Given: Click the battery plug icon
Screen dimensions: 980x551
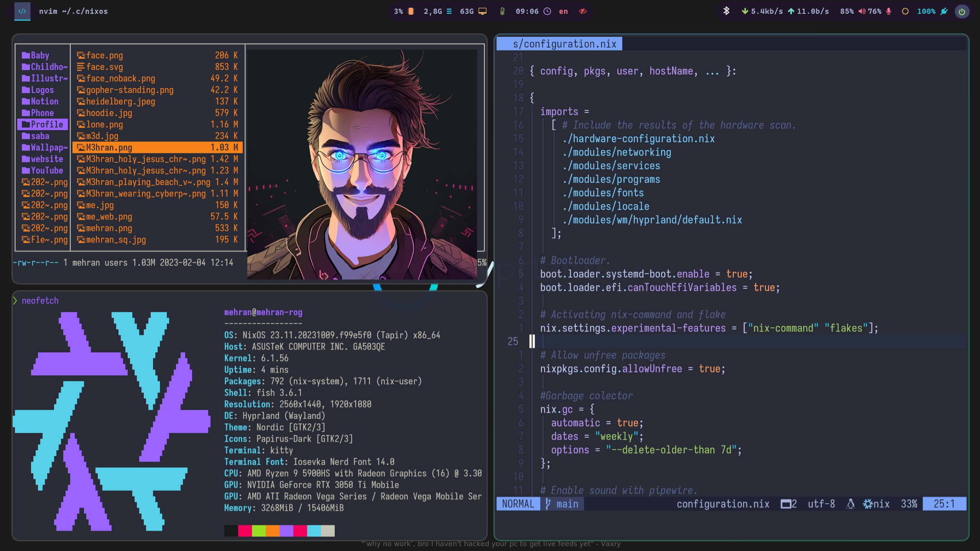Looking at the screenshot, I should coord(944,12).
